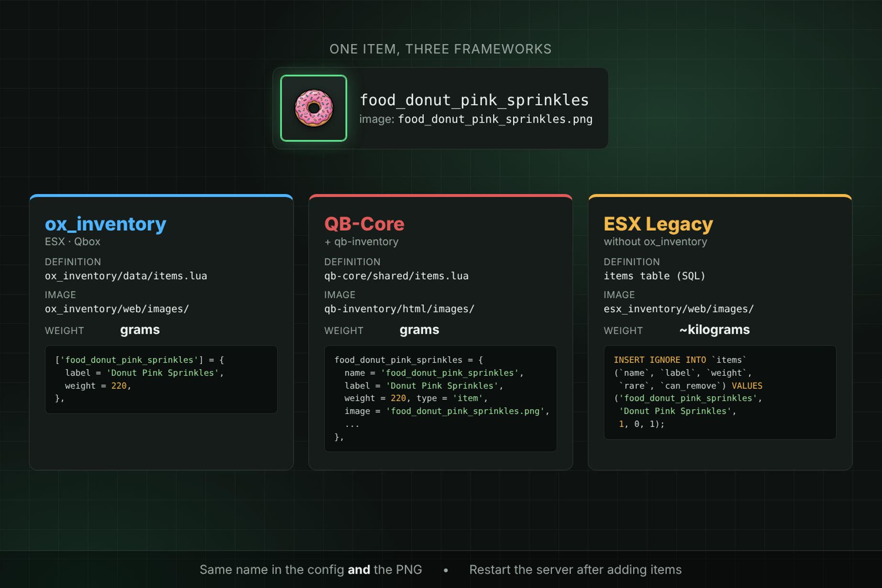Image resolution: width=882 pixels, height=588 pixels.
Task: Select the path ox_inventory/web/images/
Action: click(117, 309)
